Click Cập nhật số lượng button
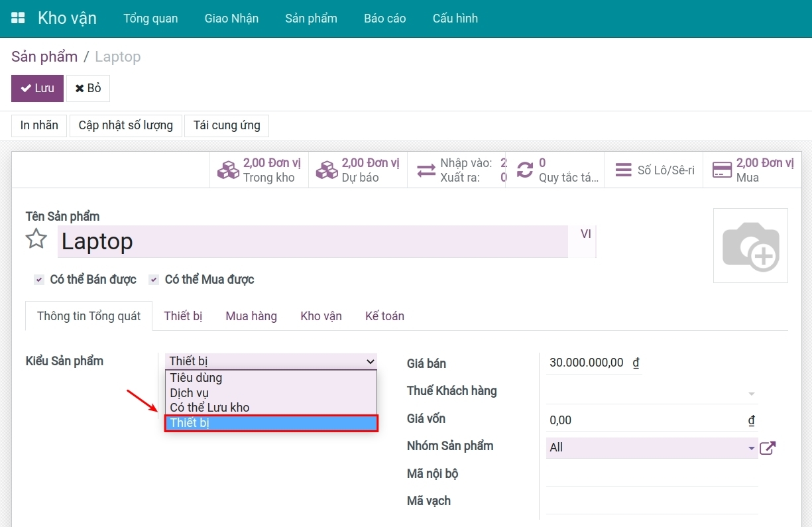 [125, 125]
